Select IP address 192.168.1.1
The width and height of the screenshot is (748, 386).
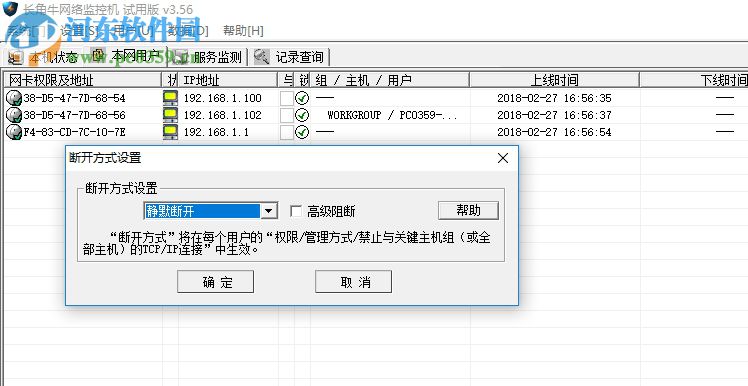[216, 132]
